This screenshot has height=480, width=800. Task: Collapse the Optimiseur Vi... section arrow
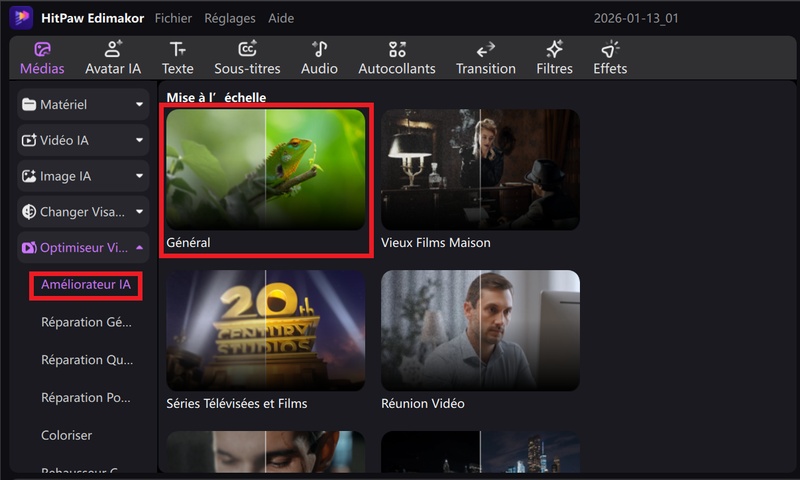pos(139,247)
